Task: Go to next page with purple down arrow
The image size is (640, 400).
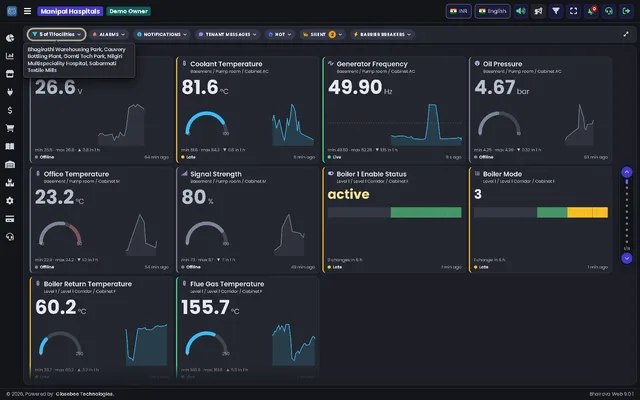Action: (x=627, y=258)
